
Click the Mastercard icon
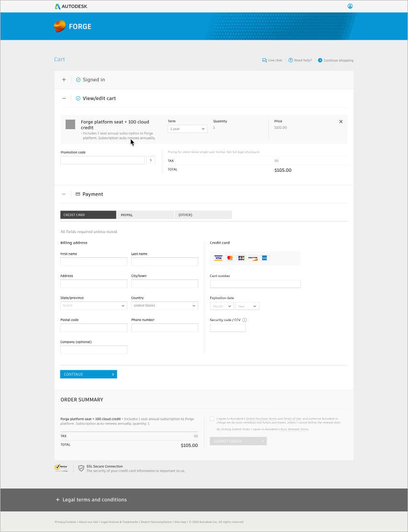coord(230,258)
